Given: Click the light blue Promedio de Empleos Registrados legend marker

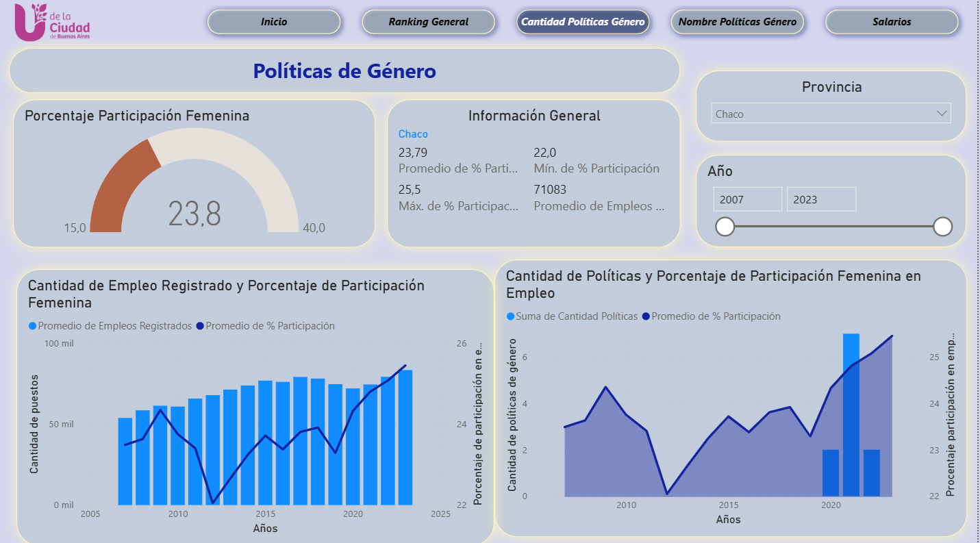Looking at the screenshot, I should click(x=32, y=326).
